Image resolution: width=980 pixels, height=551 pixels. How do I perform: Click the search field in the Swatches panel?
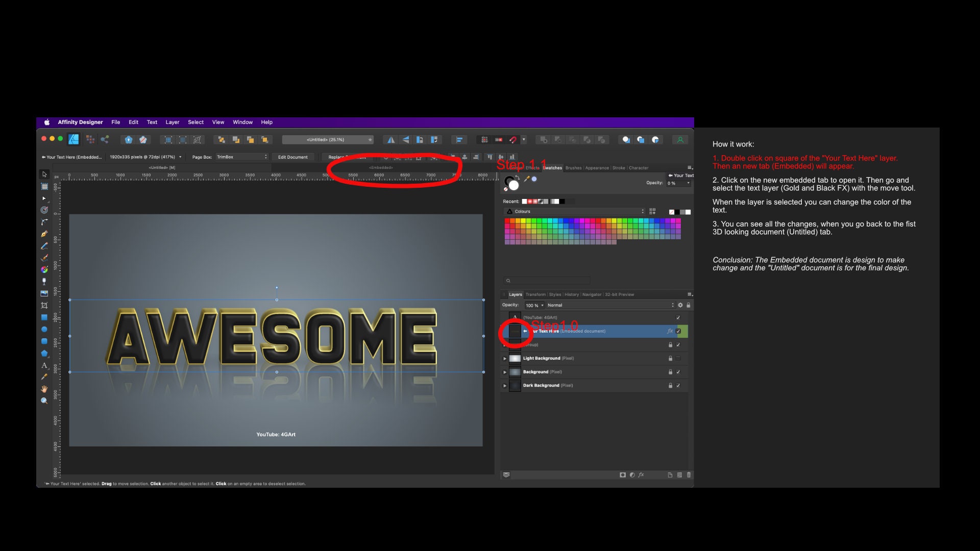pos(546,280)
